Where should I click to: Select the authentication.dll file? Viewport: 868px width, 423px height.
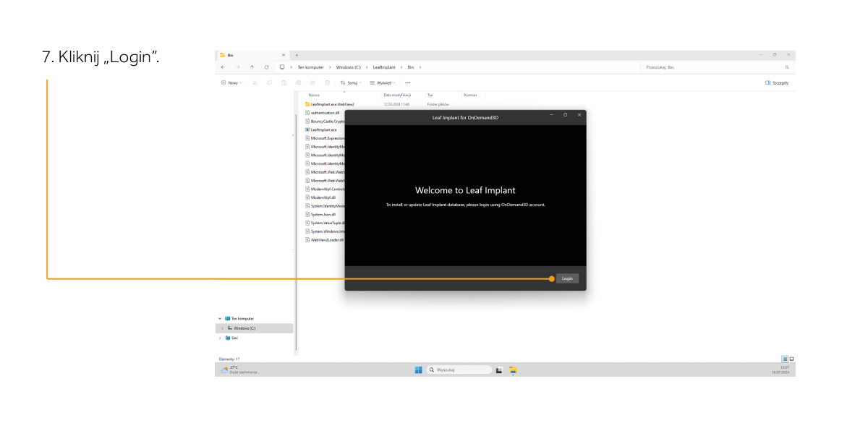pyautogui.click(x=323, y=113)
